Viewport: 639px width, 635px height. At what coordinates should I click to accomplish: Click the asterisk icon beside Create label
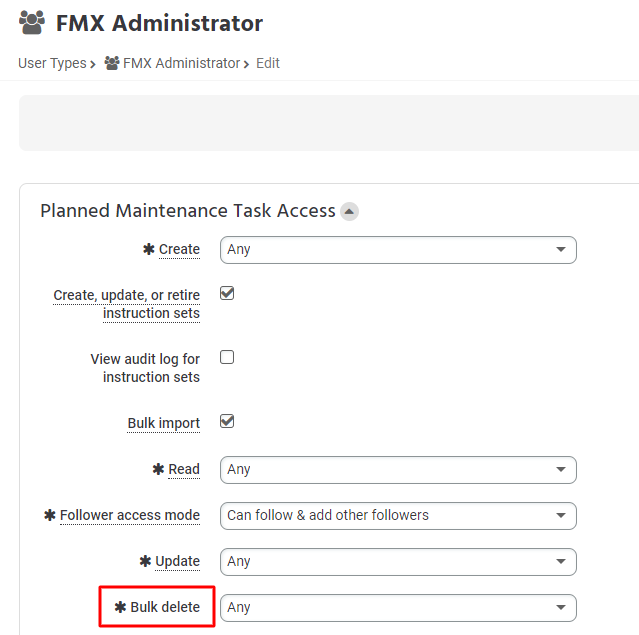pos(149,249)
